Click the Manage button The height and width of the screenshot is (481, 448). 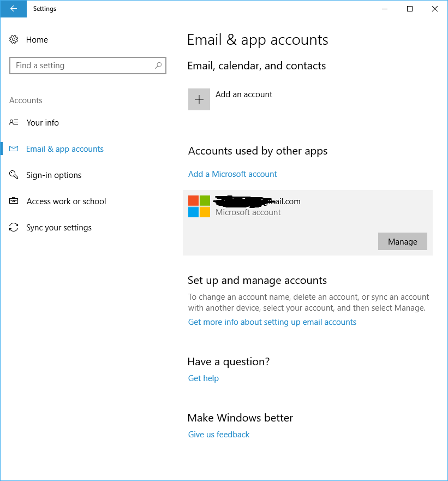click(402, 241)
